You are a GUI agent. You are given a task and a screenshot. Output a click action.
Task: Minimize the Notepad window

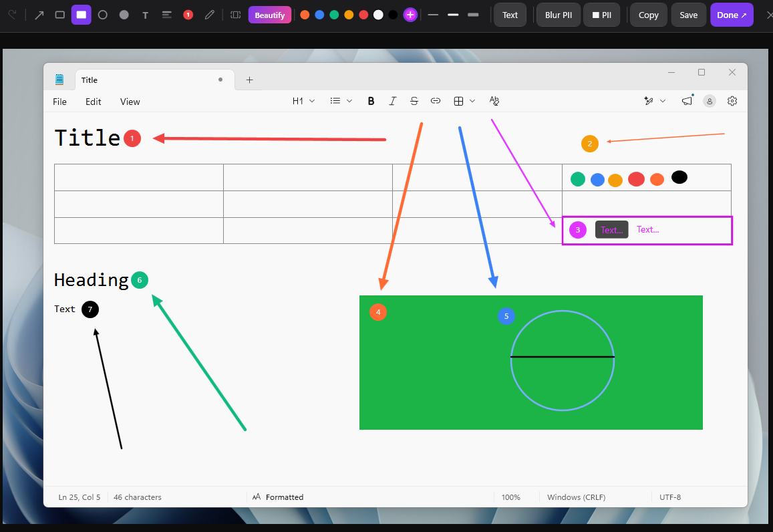coord(671,72)
